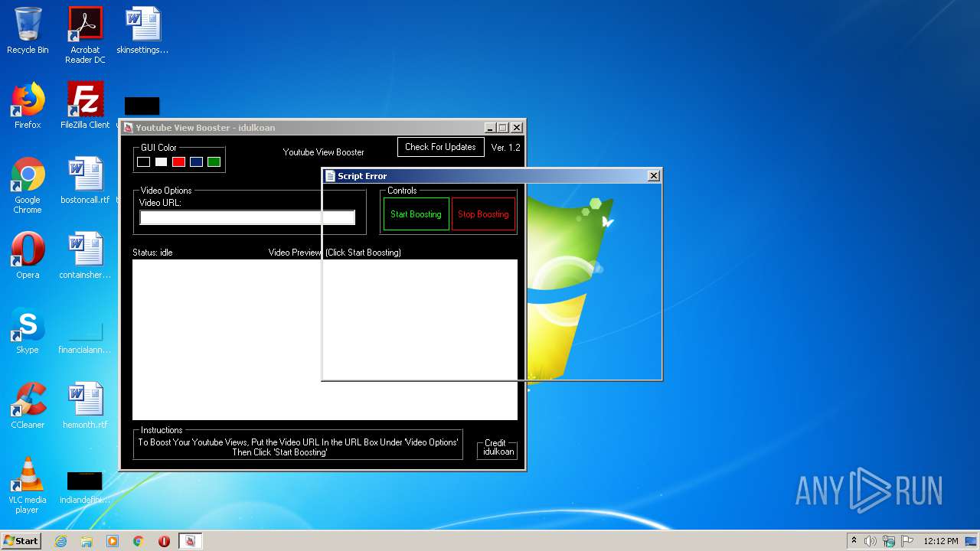Click the 12:12 PM taskbar clock
The width and height of the screenshot is (980, 551).
coord(940,541)
